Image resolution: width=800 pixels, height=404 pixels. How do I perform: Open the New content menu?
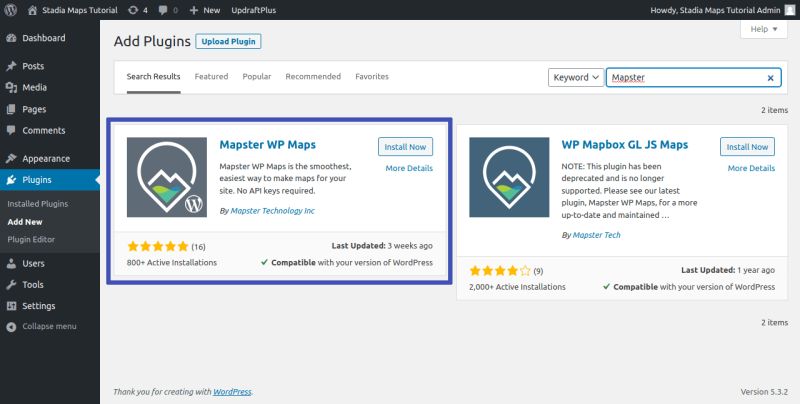tap(205, 10)
